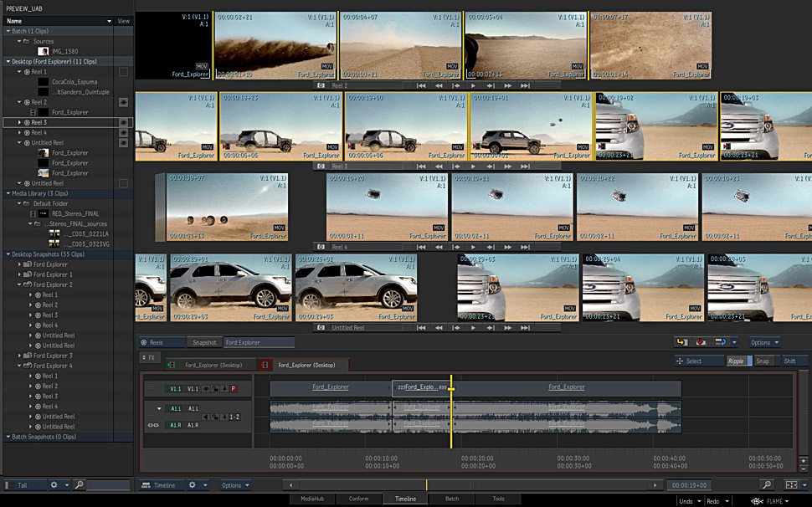Click the stereo link icon beside A1.R
The height and width of the screenshot is (507, 812).
point(153,425)
